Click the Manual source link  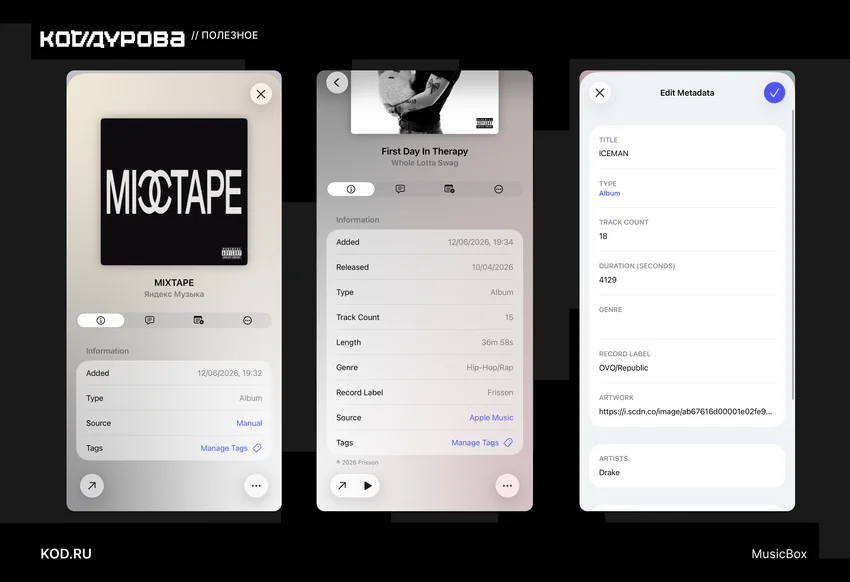point(249,423)
